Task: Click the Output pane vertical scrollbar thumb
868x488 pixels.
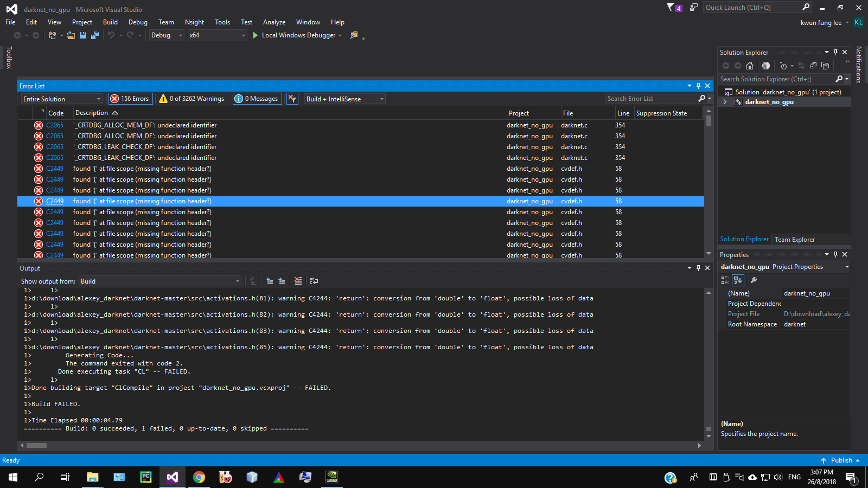Action: click(709, 429)
